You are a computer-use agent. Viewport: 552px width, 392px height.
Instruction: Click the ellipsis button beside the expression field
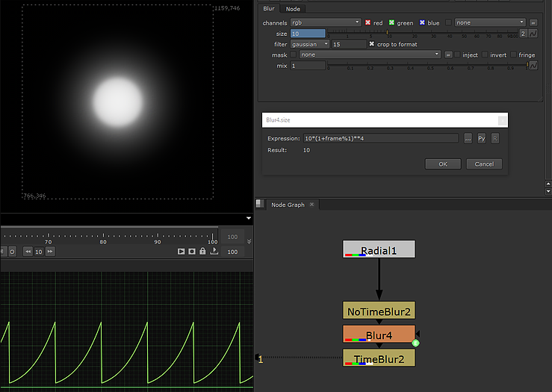pyautogui.click(x=468, y=138)
